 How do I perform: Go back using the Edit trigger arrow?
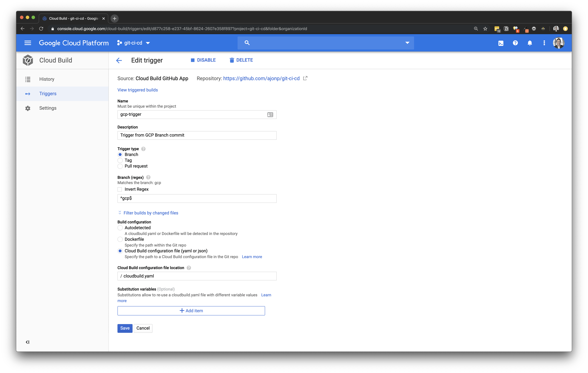tap(119, 60)
